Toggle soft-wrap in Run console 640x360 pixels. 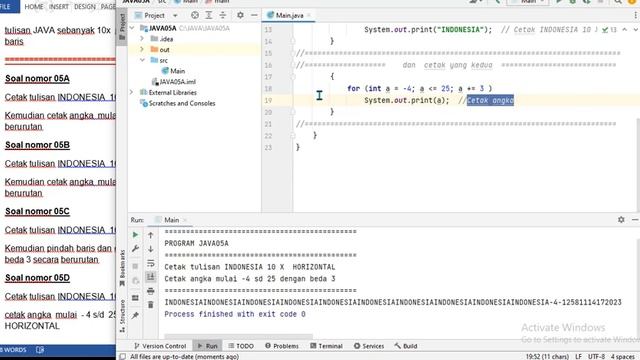pyautogui.click(x=151, y=263)
